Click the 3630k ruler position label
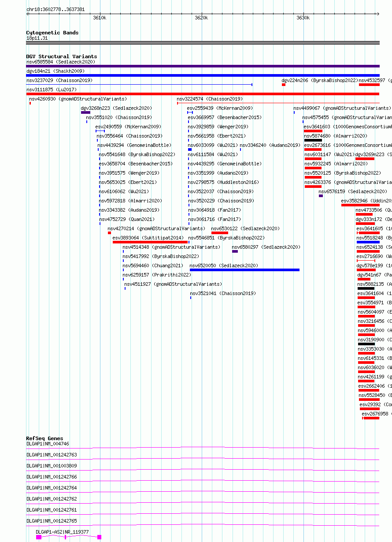392x542 pixels. click(303, 18)
